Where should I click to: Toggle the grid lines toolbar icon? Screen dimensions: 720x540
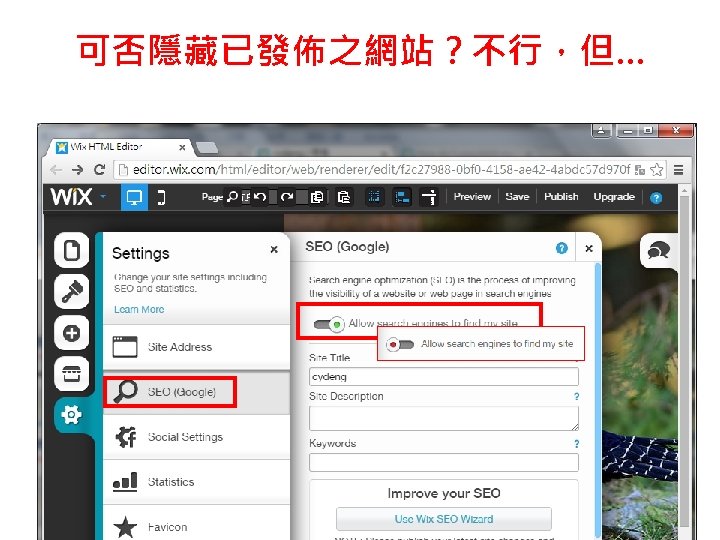[374, 197]
